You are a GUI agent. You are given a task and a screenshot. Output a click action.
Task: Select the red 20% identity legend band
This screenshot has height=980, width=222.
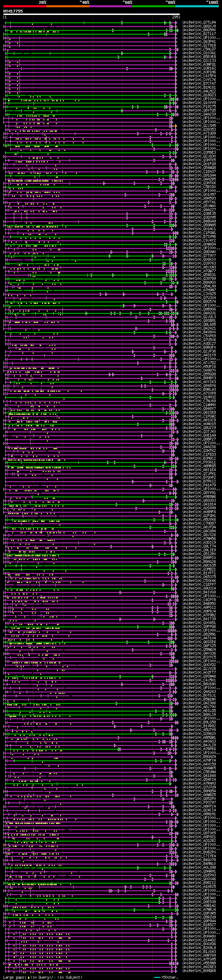pyautogui.click(x=25, y=6)
